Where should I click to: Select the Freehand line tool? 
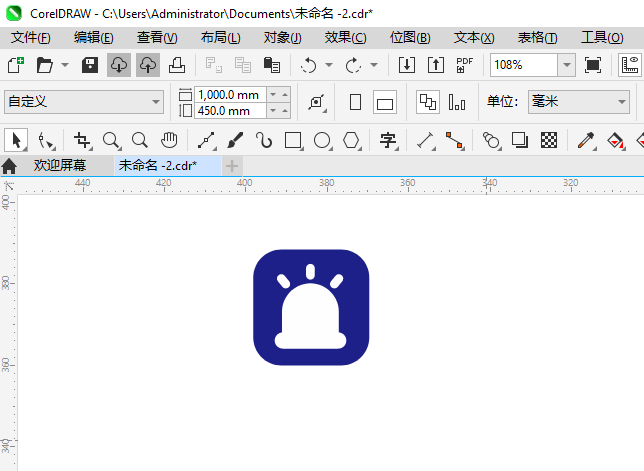point(207,140)
